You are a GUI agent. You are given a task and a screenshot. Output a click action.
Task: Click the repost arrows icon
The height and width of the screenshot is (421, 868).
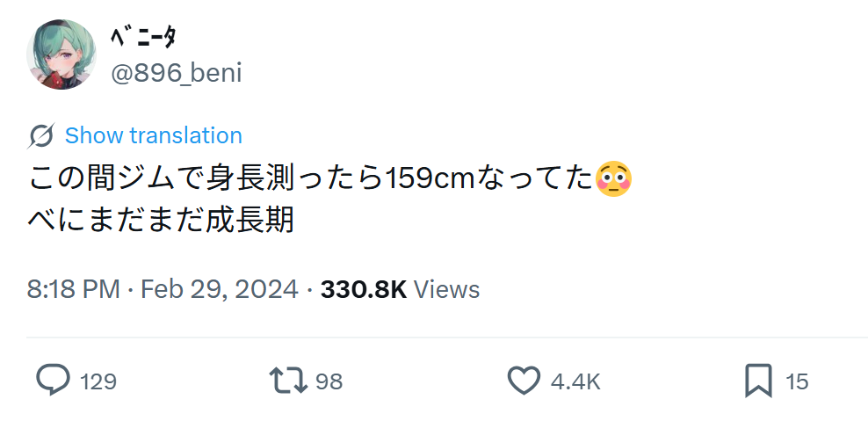pos(286,381)
